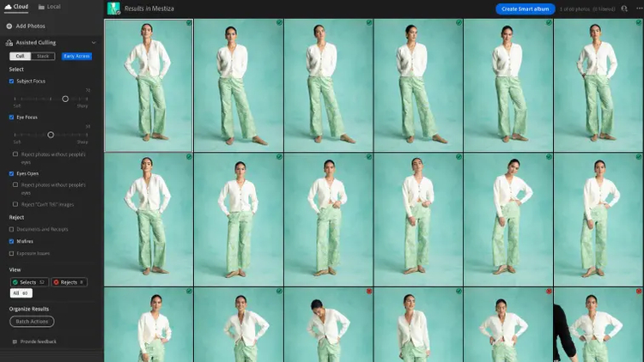Disable the Eyes Open checkbox
This screenshot has width=644, height=362.
11,173
